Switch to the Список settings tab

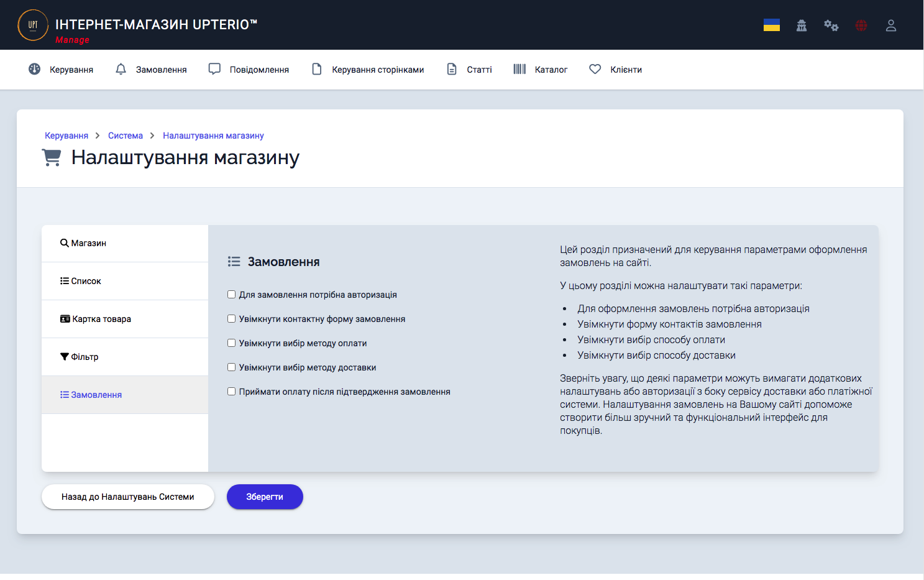(125, 281)
